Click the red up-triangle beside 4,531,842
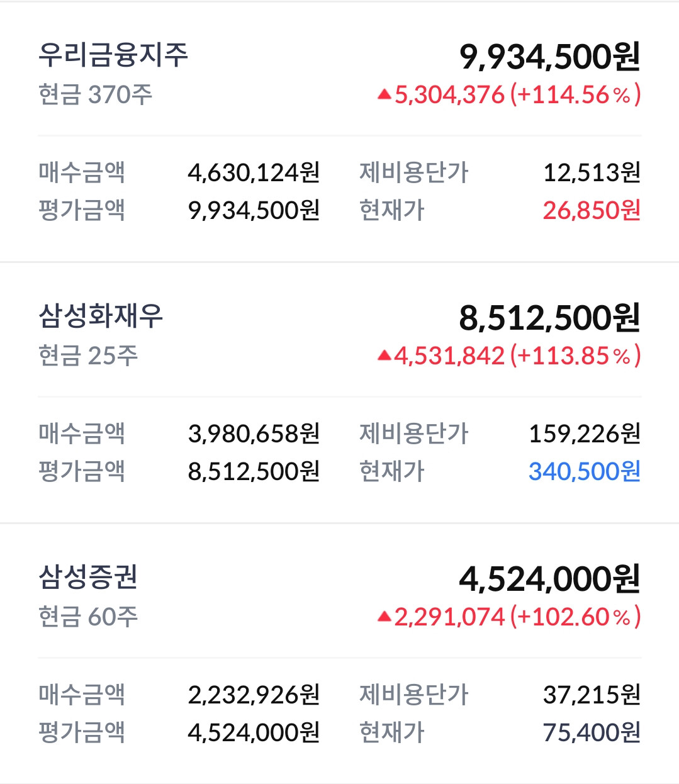Image resolution: width=679 pixels, height=784 pixels. pos(384,357)
